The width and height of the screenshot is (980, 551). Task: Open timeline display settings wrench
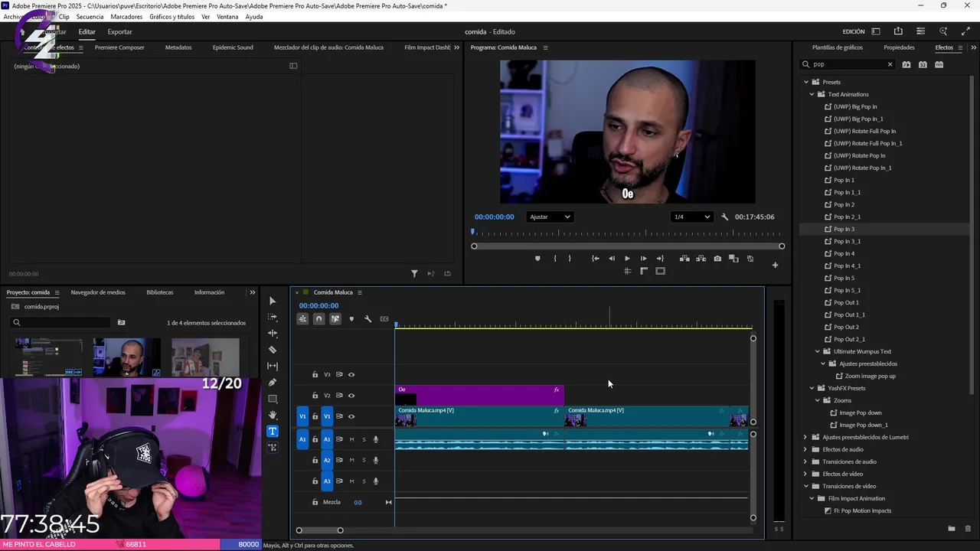(x=367, y=319)
